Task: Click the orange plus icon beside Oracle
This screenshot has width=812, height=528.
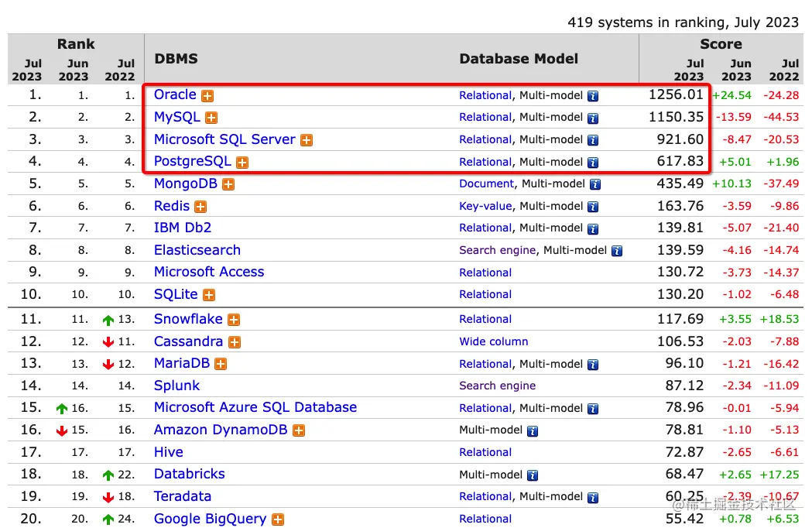Action: coord(207,96)
